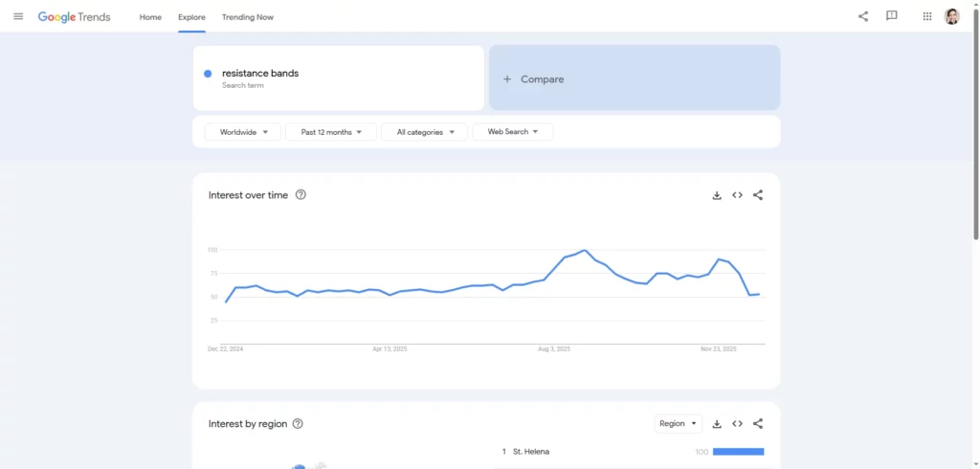Click the Interest over time heading

click(x=248, y=195)
